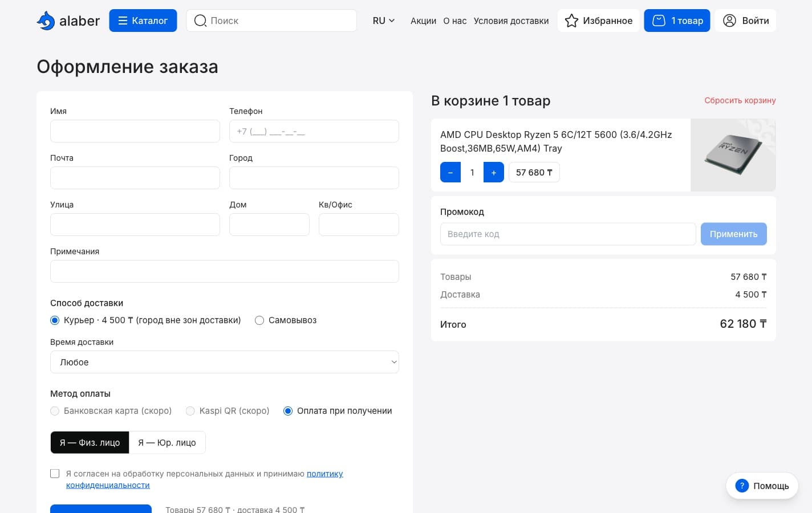The width and height of the screenshot is (812, 513).
Task: Switch to Я — Физ. лицо tab
Action: [90, 442]
